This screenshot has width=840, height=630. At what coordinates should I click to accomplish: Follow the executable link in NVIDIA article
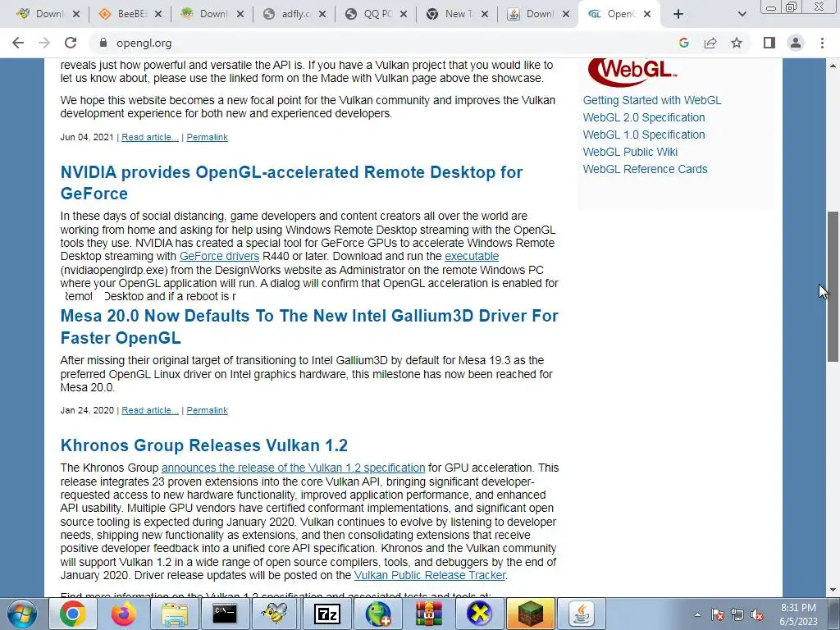coord(472,256)
